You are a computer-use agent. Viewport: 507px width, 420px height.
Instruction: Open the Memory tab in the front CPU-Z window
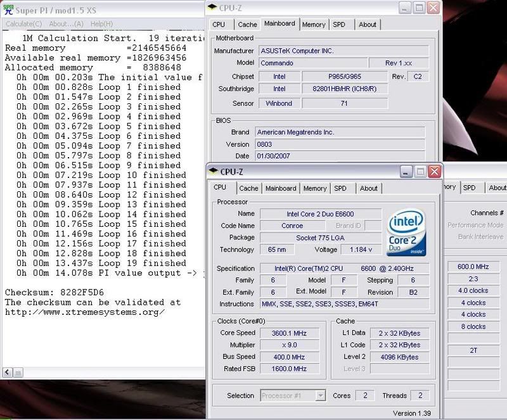pyautogui.click(x=315, y=189)
